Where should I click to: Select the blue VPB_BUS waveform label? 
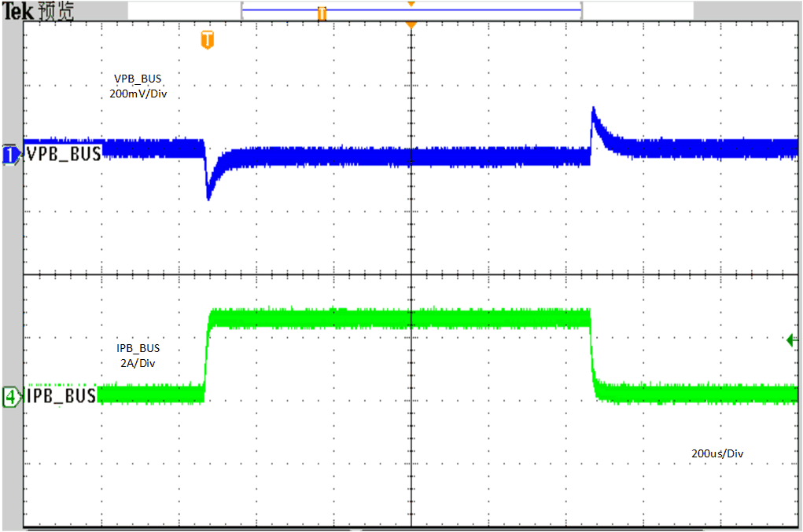click(x=64, y=154)
